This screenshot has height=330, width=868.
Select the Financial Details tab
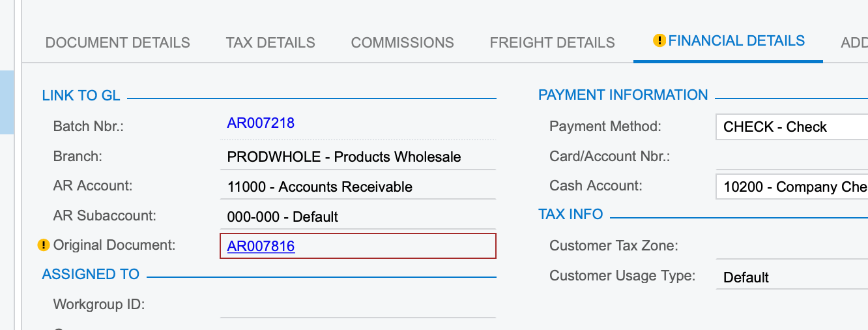[729, 41]
